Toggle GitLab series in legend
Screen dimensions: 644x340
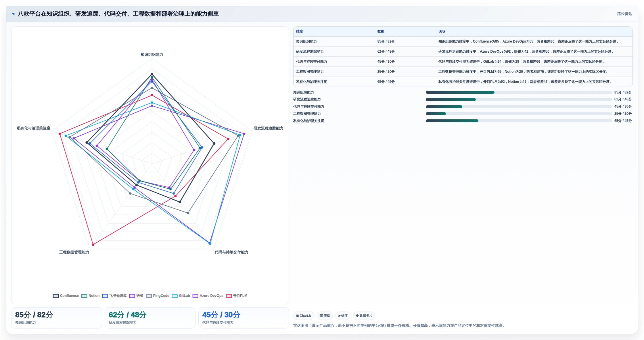click(x=181, y=296)
